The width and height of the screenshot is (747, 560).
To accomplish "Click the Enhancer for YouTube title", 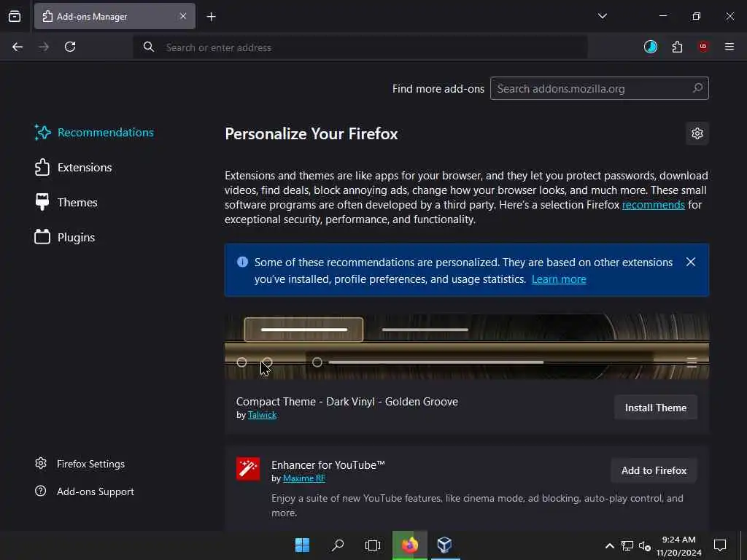I will (x=328, y=464).
